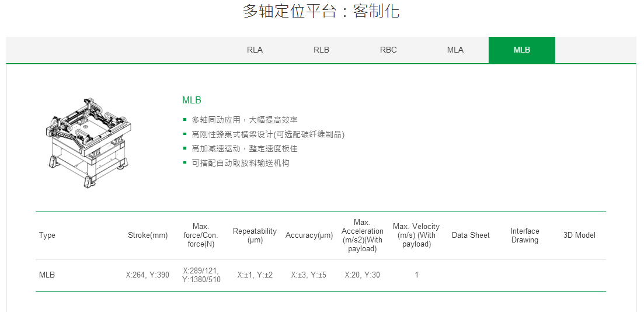Click MLB in the Type table row
The height and width of the screenshot is (312, 644).
47,275
